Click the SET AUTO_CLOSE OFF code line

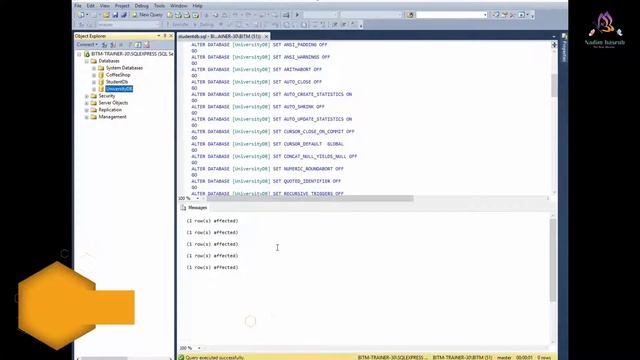pos(257,82)
